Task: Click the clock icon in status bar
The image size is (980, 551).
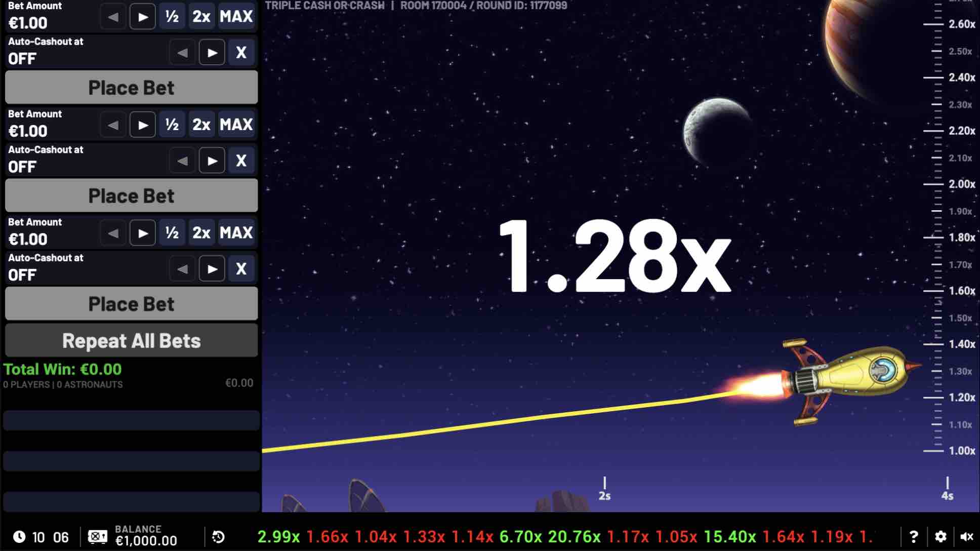Action: pyautogui.click(x=19, y=537)
